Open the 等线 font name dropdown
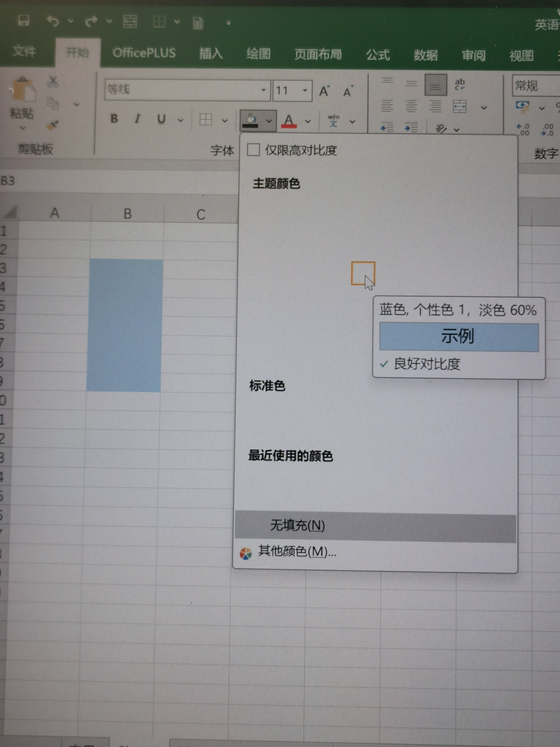 [263, 90]
